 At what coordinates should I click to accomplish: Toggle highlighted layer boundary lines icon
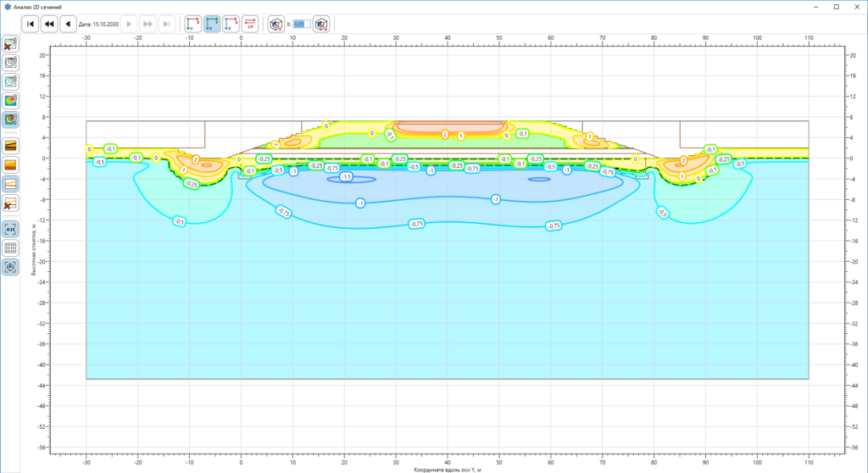point(10,183)
